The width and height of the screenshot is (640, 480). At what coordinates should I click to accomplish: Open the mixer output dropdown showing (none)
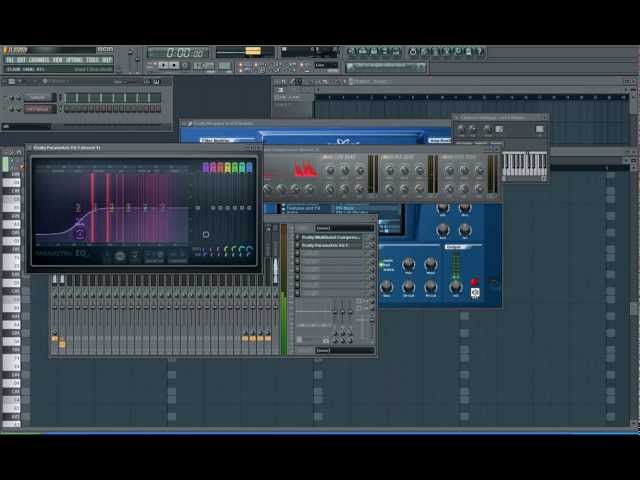[x=344, y=350]
